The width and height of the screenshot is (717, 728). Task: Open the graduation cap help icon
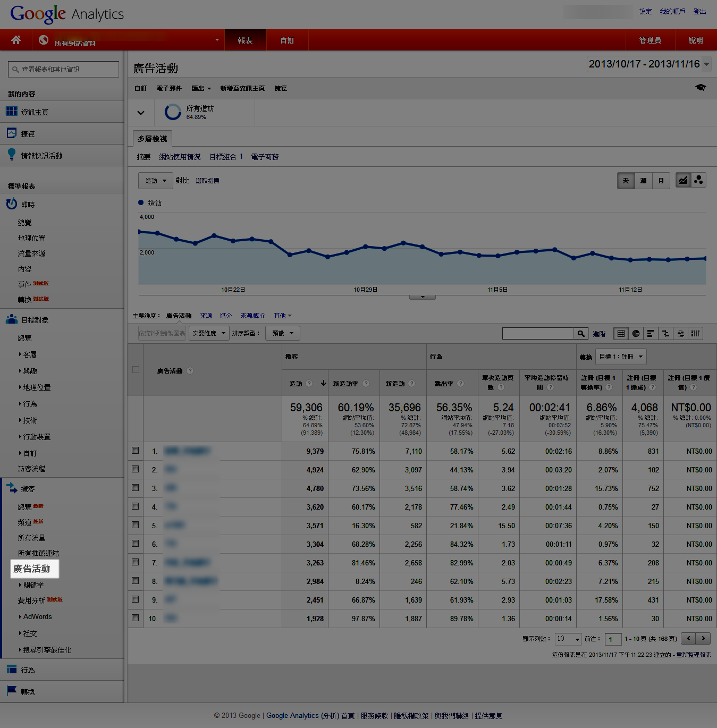click(x=701, y=88)
